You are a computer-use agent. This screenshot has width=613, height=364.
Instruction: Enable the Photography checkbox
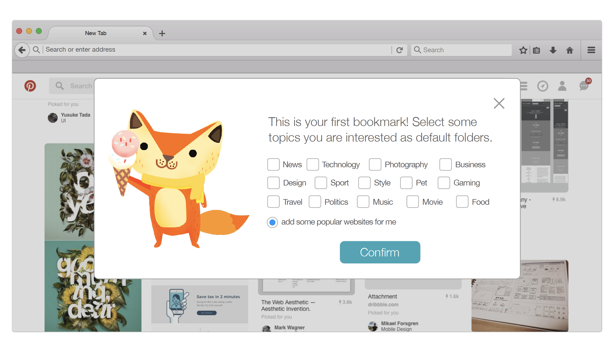(x=375, y=164)
